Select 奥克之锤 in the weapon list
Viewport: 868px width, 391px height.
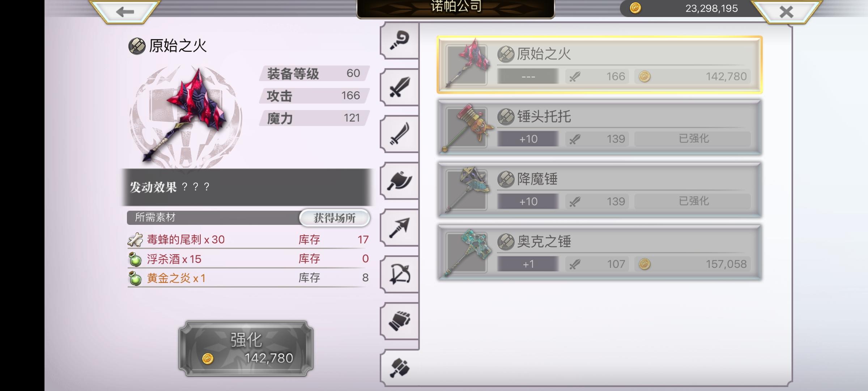[x=600, y=253]
